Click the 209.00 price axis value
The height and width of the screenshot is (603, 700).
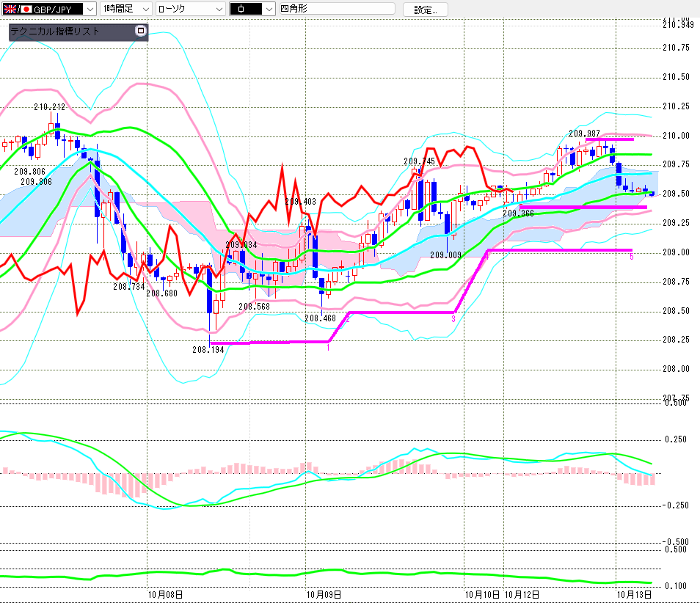(x=676, y=252)
